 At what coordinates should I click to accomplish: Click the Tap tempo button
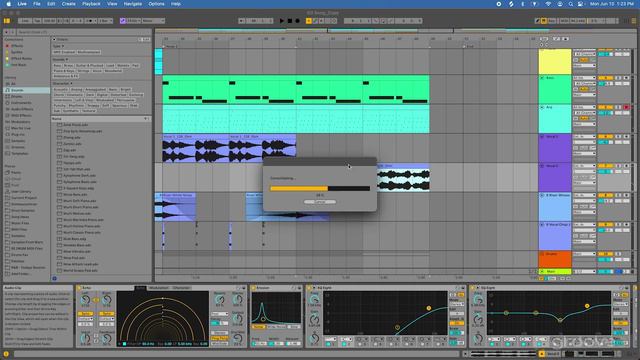(37, 21)
